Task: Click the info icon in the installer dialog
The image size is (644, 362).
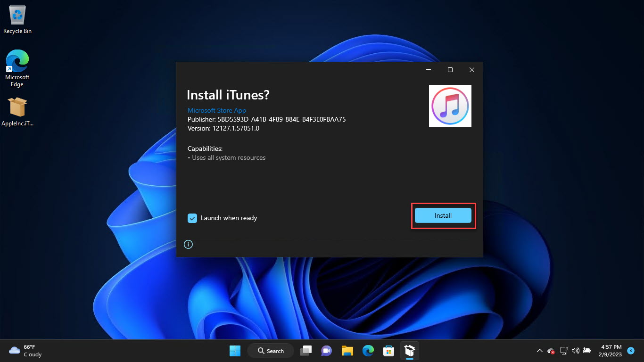Action: [x=188, y=244]
